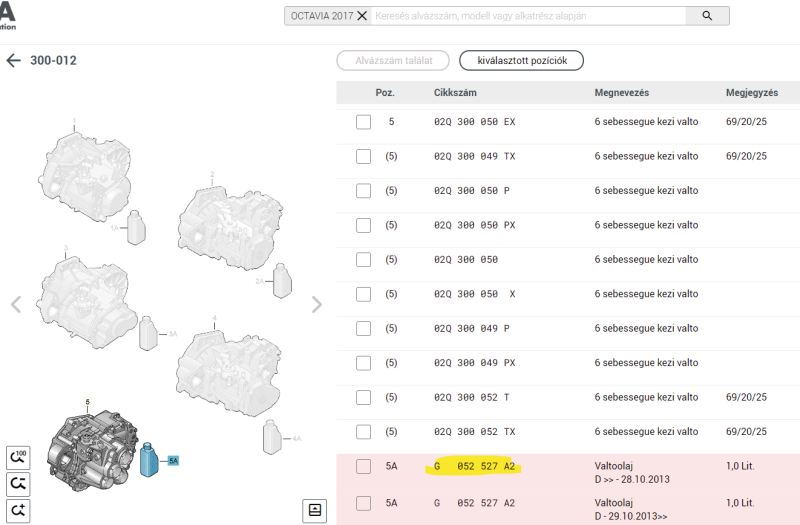Check the box for 02Q 300 052 T
Screen dimensions: 800x525
pos(363,397)
